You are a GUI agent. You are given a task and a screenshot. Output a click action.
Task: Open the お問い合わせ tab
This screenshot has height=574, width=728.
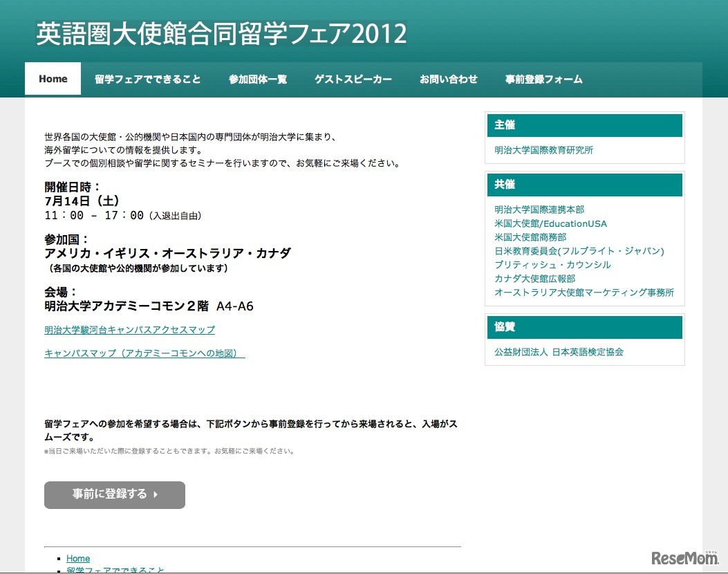448,79
